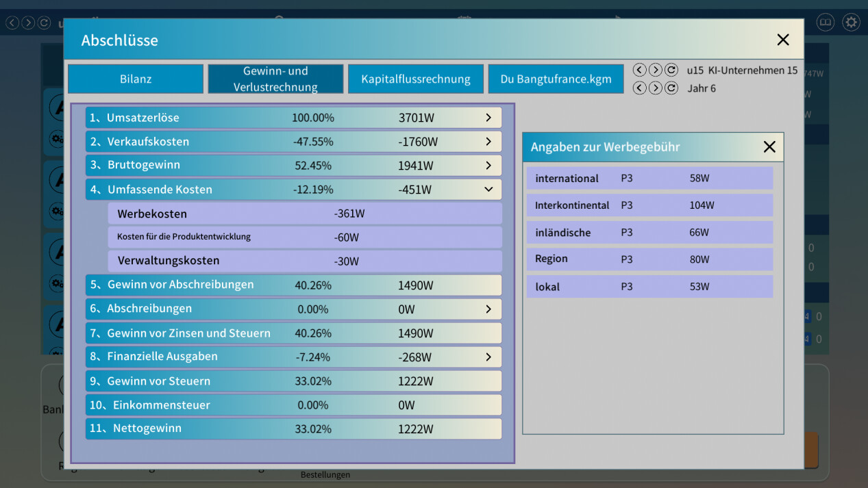Screen dimensions: 868x488
Task: Go to next year beside Jahr 6
Action: [x=655, y=88]
